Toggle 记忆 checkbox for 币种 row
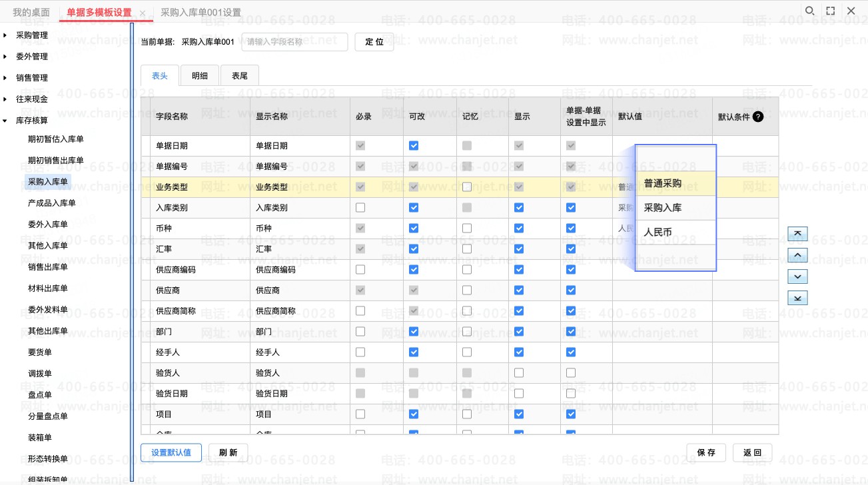868x485 pixels. [x=467, y=228]
